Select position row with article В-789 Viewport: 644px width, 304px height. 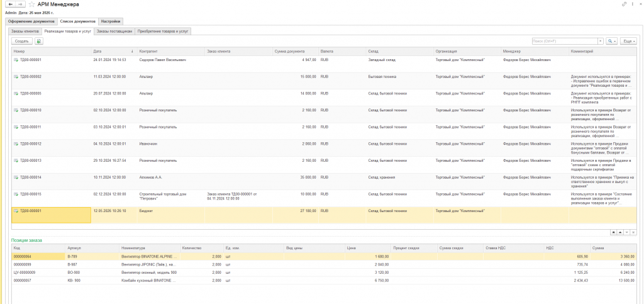325,256
